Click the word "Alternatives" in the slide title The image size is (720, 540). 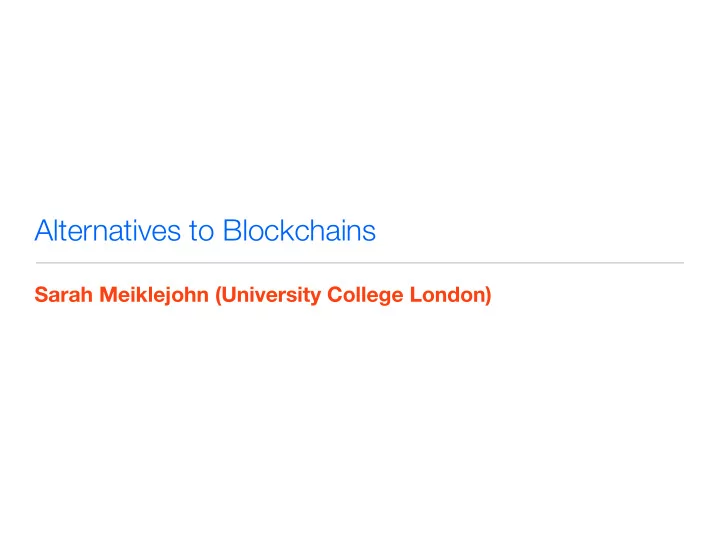tap(108, 230)
